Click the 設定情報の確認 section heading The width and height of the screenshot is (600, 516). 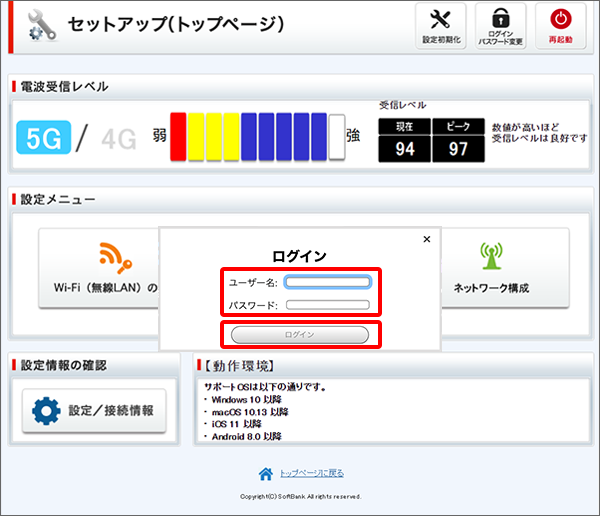click(64, 365)
